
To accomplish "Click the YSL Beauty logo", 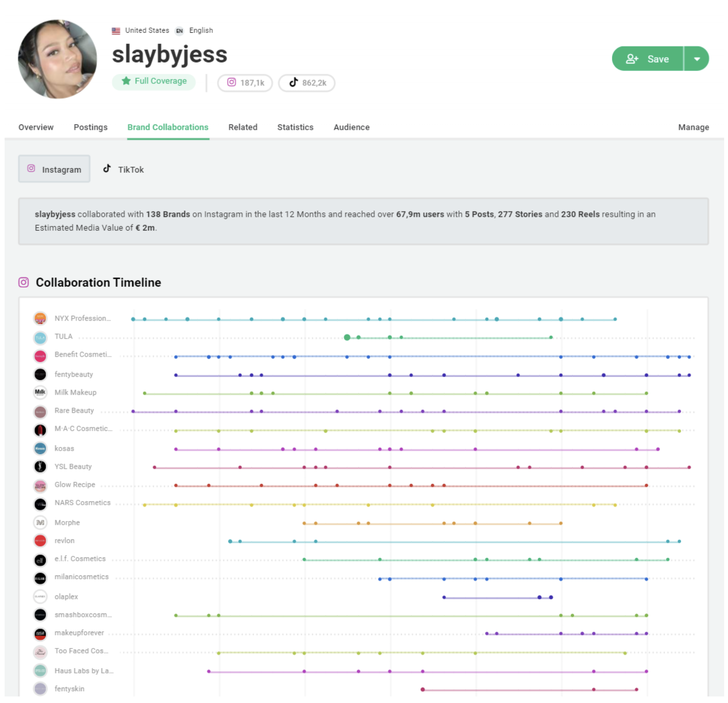I will point(40,466).
